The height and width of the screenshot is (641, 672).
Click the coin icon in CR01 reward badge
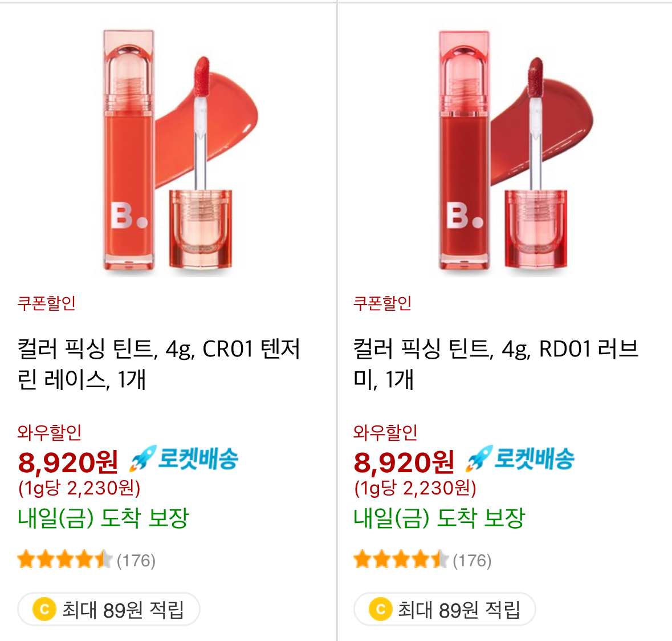click(44, 609)
